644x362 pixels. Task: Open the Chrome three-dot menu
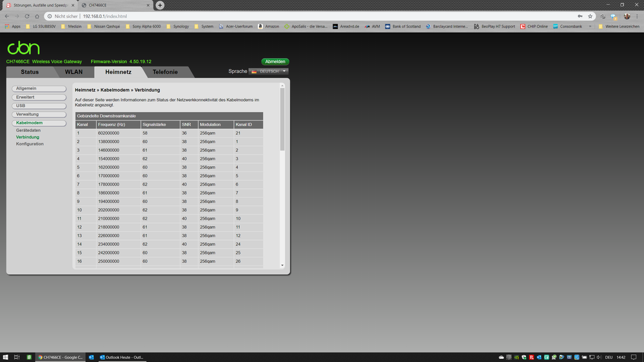click(x=637, y=16)
